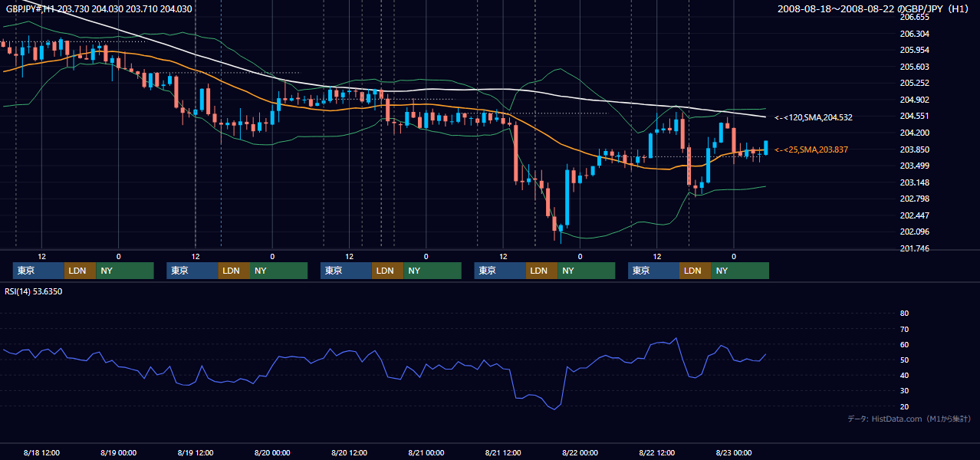Click the 8/20 00:00 time axis label
Viewport: 980px width, 460px height.
pos(272,452)
